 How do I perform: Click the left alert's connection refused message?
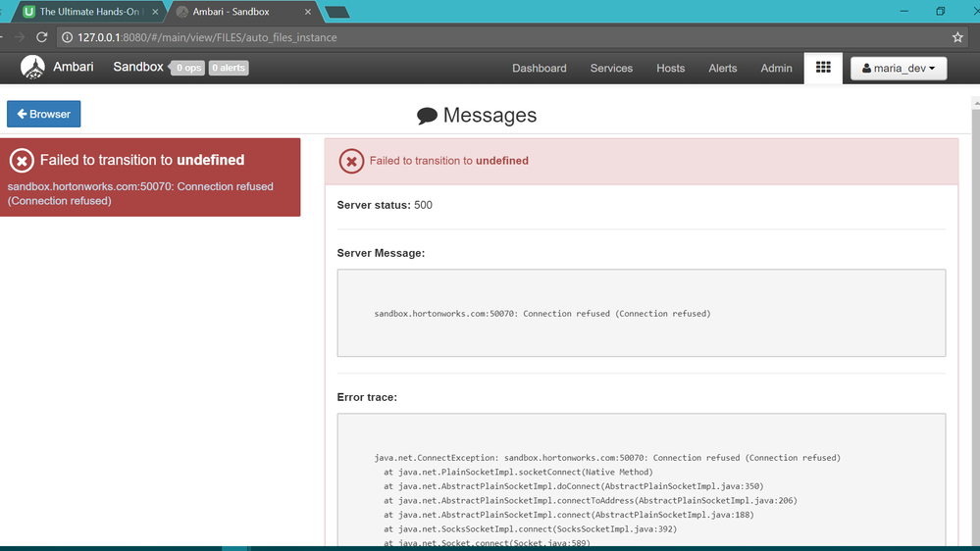point(140,194)
